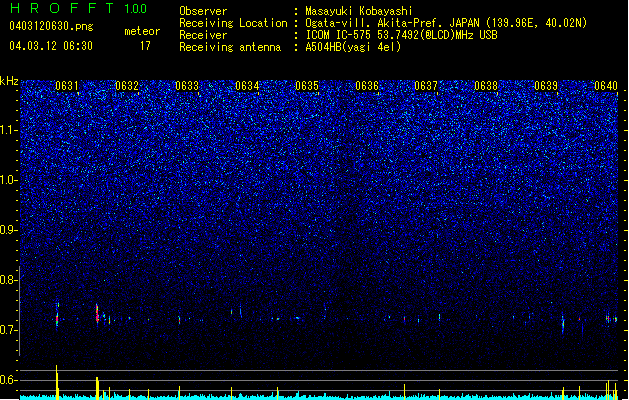Click the HROFFT 1.0.0 title text
This screenshot has height=400, width=629.
[x=79, y=8]
